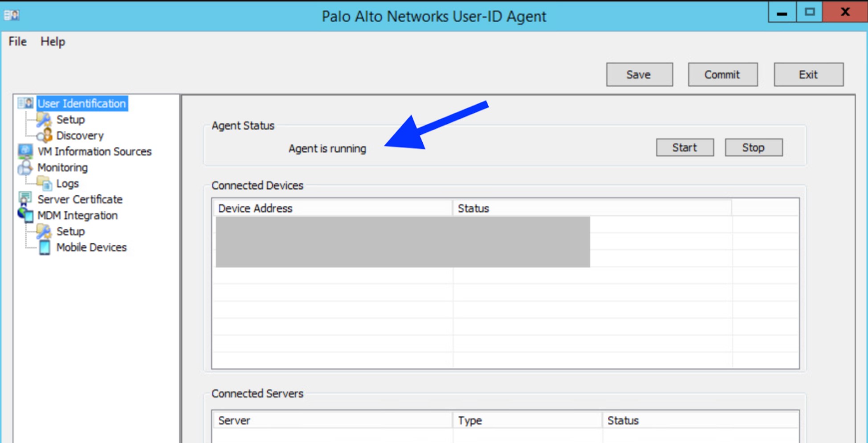Select VM Information Sources in the tree

click(94, 151)
